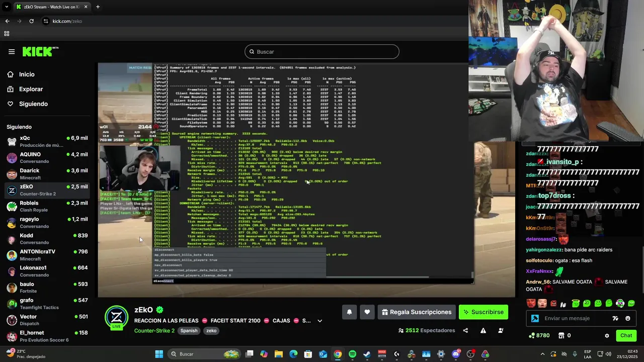Open the Counter-Strike 2 category link
The image size is (644, 362).
[154, 331]
